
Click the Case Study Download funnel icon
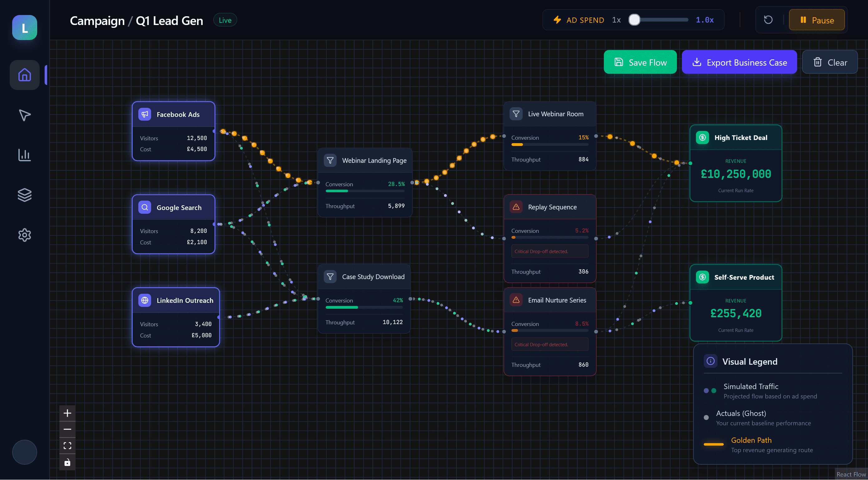point(330,277)
